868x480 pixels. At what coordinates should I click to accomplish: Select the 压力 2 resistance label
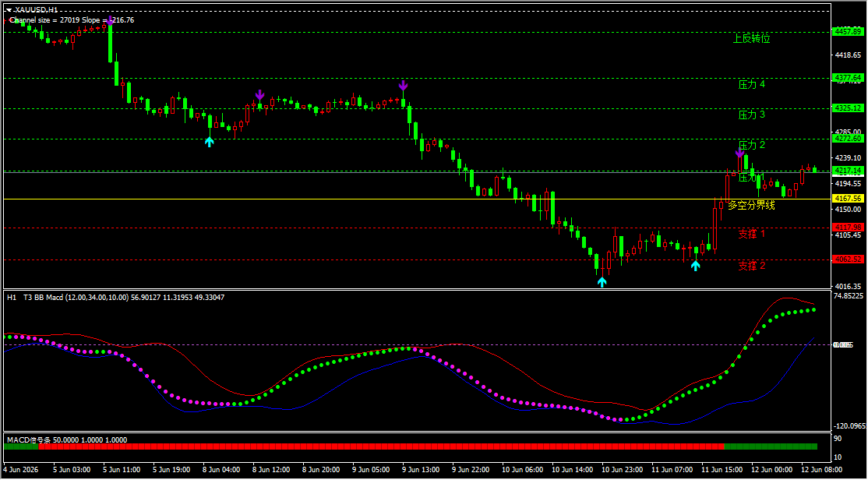pyautogui.click(x=752, y=145)
